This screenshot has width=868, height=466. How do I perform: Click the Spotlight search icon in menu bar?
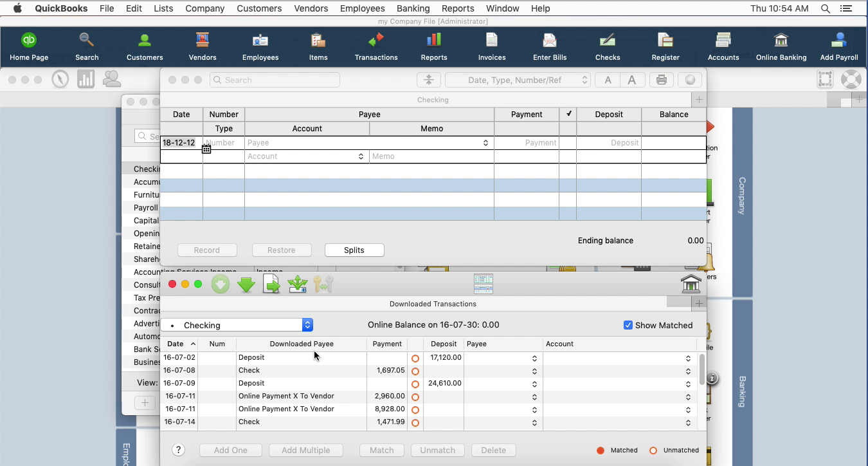pos(825,8)
